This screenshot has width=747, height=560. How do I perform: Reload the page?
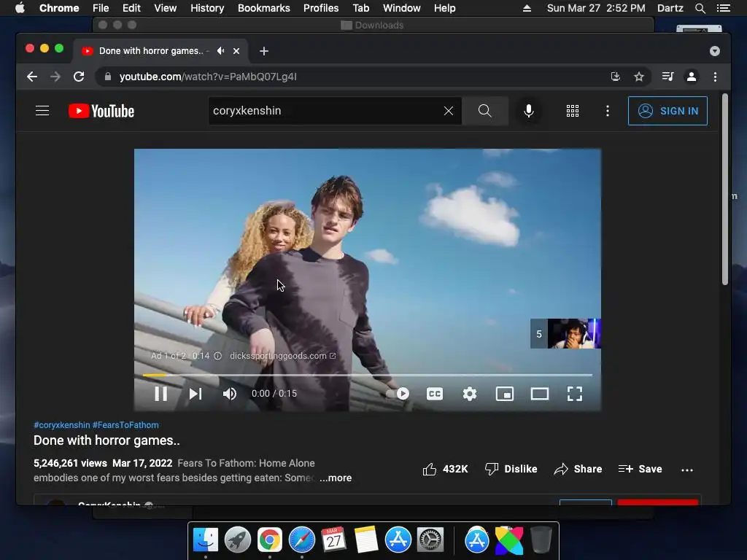click(x=79, y=77)
